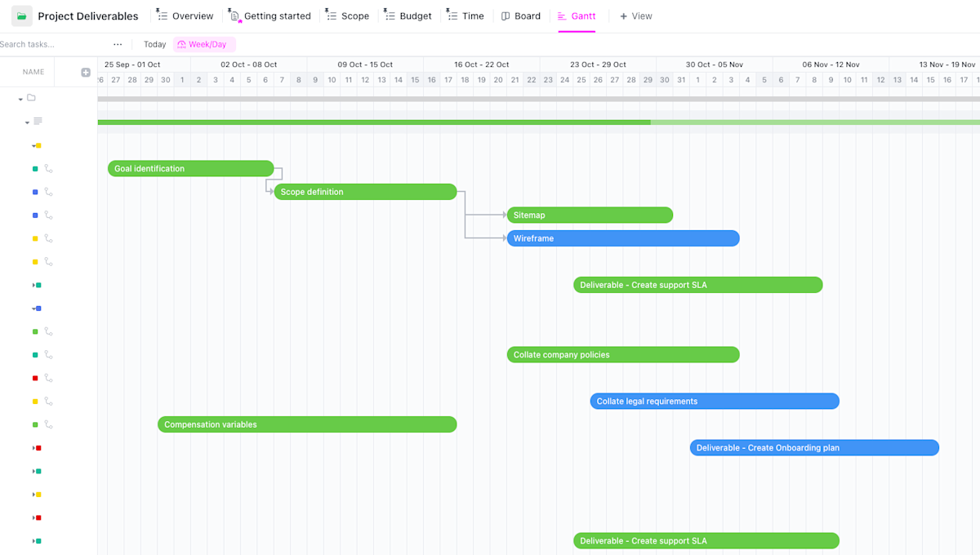This screenshot has width=980, height=555.
Task: Click the ellipsis icon beside the search bar
Action: (118, 44)
